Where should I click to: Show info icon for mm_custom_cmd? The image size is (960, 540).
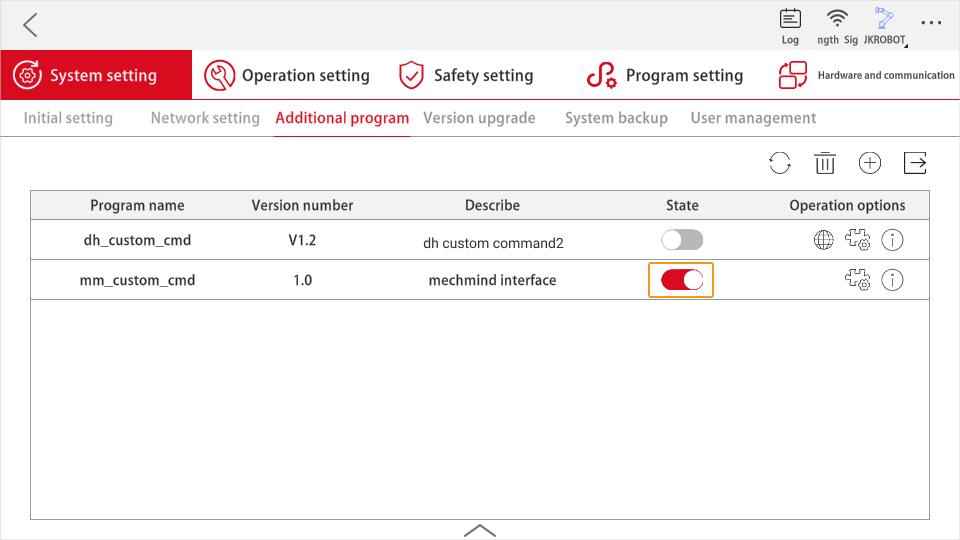[892, 280]
